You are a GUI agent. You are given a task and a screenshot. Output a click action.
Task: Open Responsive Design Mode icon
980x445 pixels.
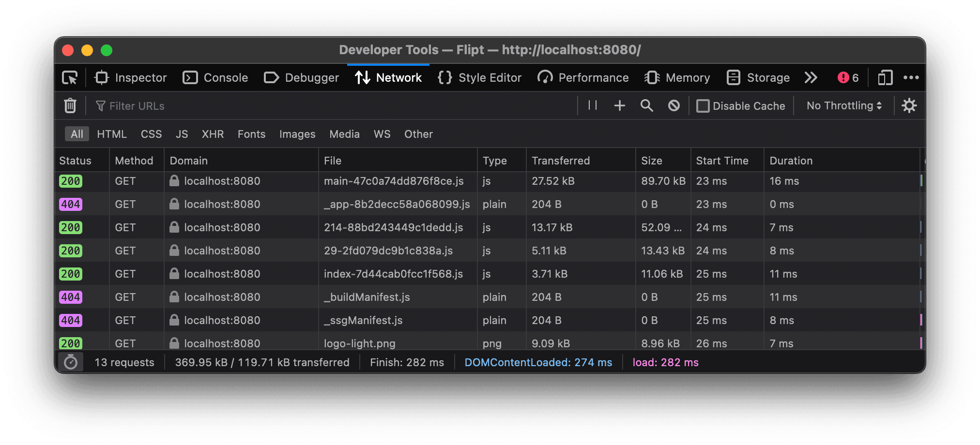pos(885,77)
